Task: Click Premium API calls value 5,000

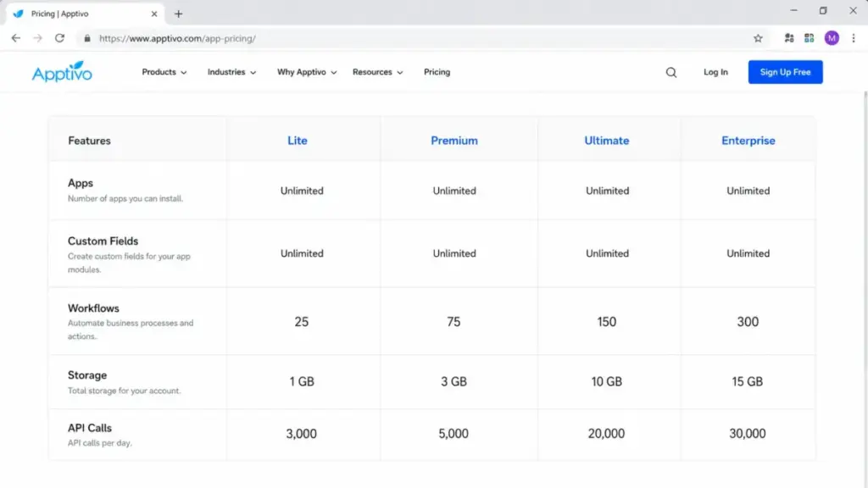Action: pos(453,434)
